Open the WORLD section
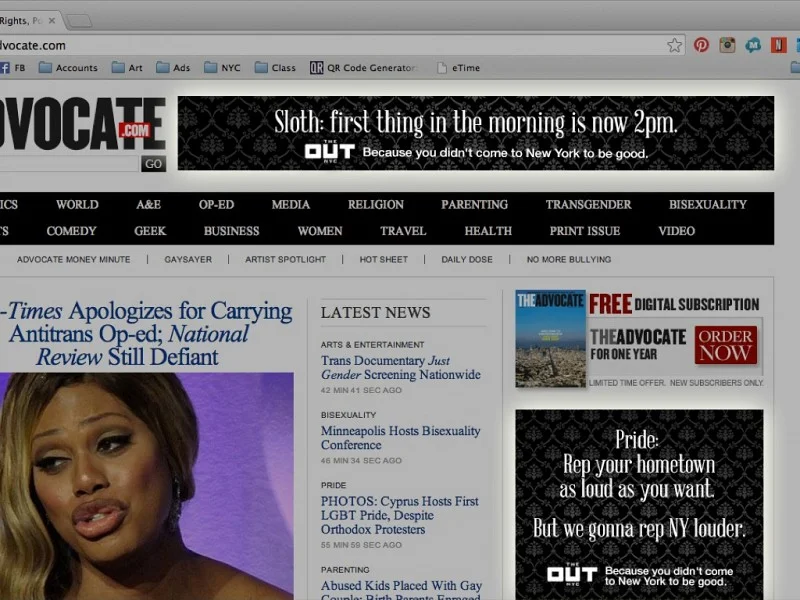 (77, 205)
